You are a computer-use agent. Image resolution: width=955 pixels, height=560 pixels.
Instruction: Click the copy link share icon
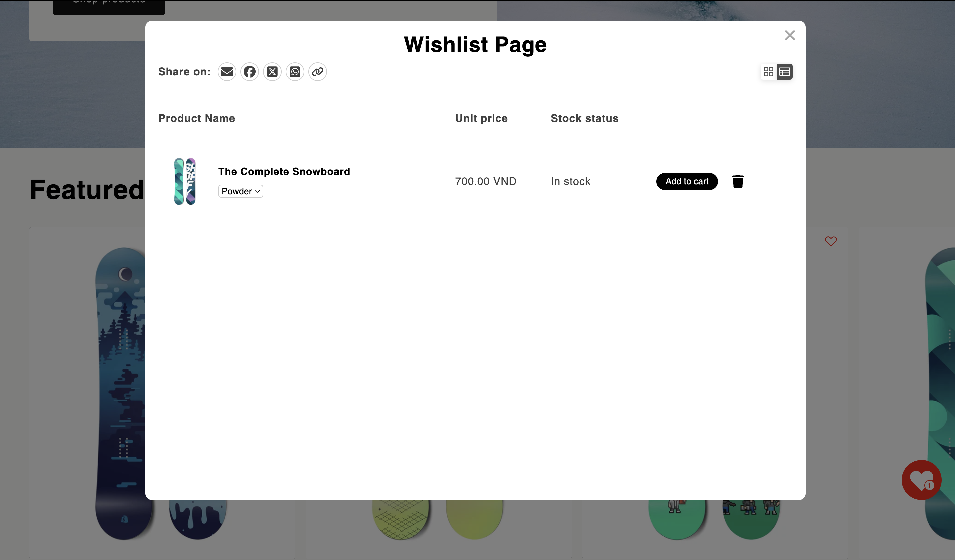[x=317, y=71]
